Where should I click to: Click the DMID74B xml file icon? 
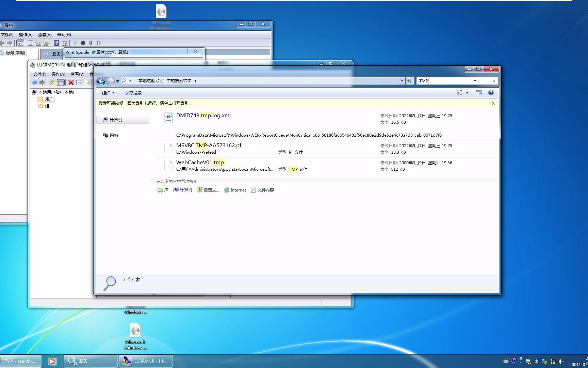click(x=168, y=118)
